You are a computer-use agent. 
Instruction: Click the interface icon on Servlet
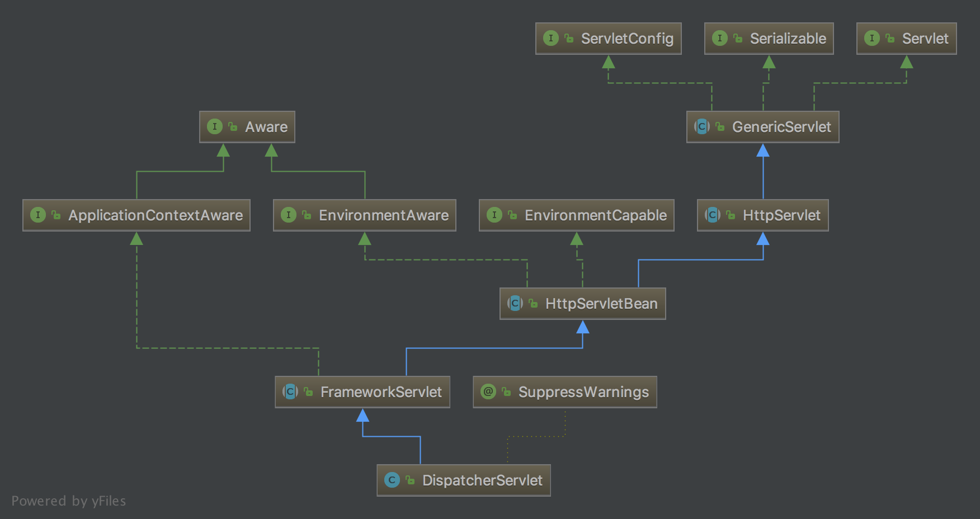[872, 38]
